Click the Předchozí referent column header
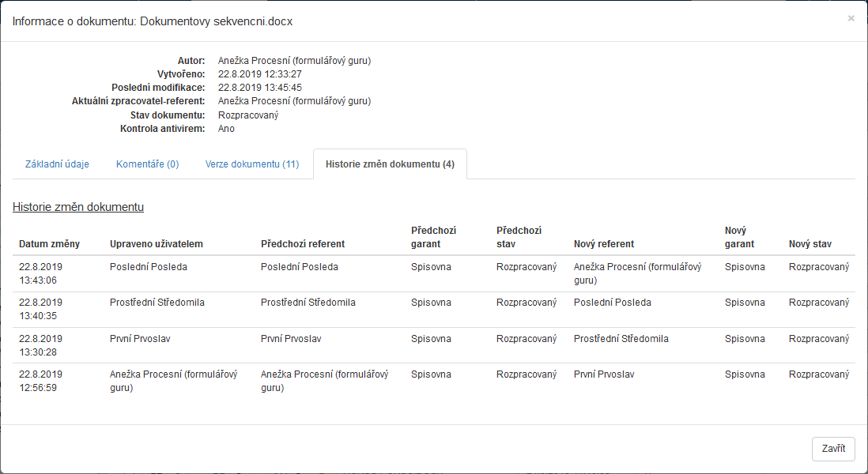 click(303, 244)
